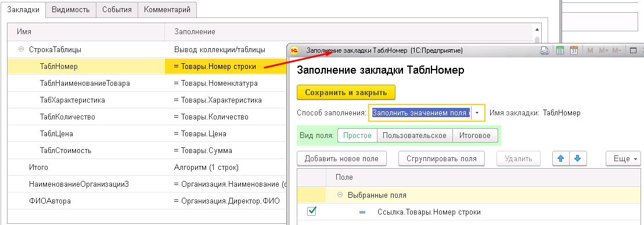Image resolution: width=644 pixels, height=225 pixels.
Task: Move field down with blue down arrow
Action: [x=578, y=159]
